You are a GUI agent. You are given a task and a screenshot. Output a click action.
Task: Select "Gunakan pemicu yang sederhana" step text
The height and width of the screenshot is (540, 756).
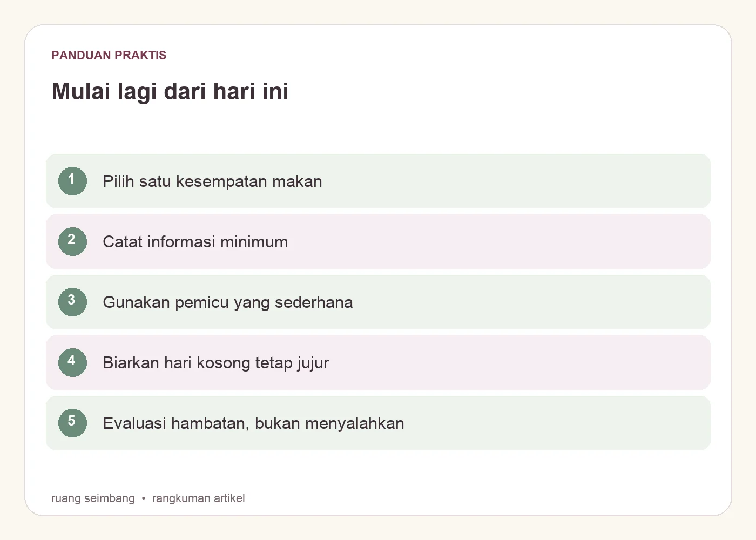pyautogui.click(x=227, y=302)
